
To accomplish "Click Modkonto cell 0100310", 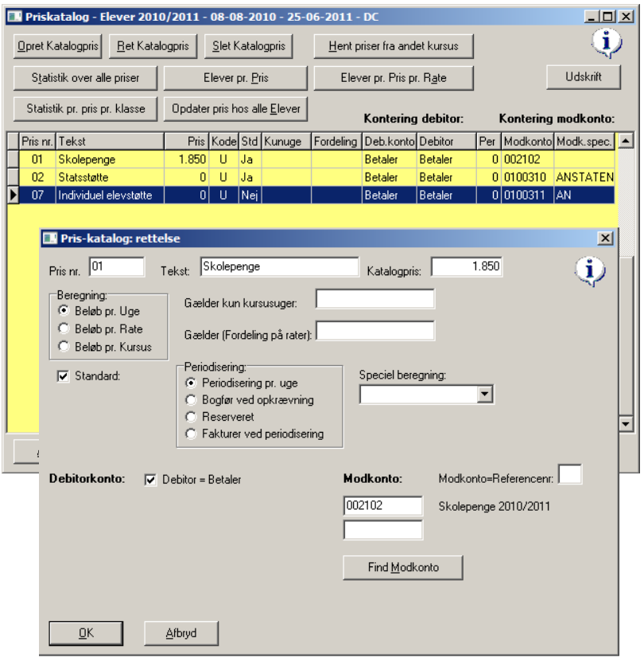I will click(527, 177).
